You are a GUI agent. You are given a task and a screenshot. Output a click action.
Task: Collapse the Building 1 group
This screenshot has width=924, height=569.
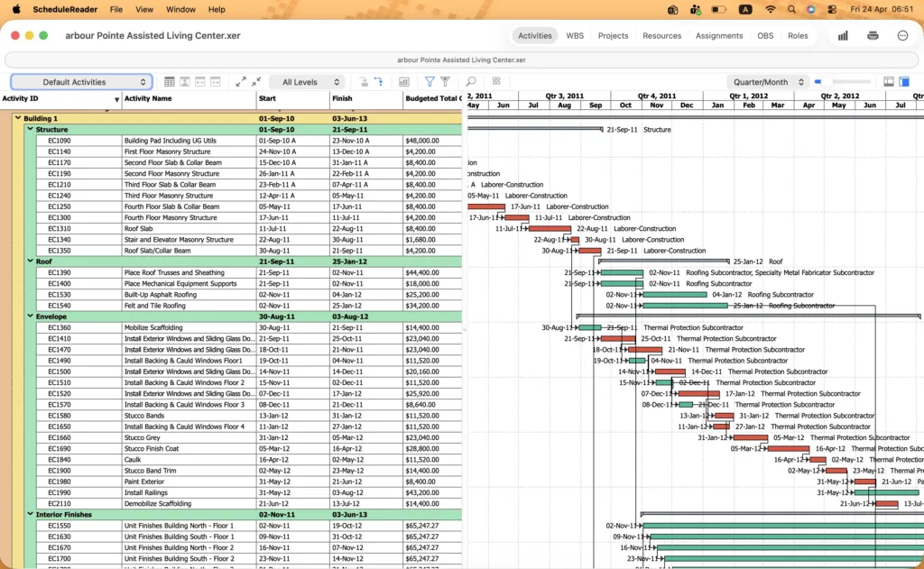18,118
